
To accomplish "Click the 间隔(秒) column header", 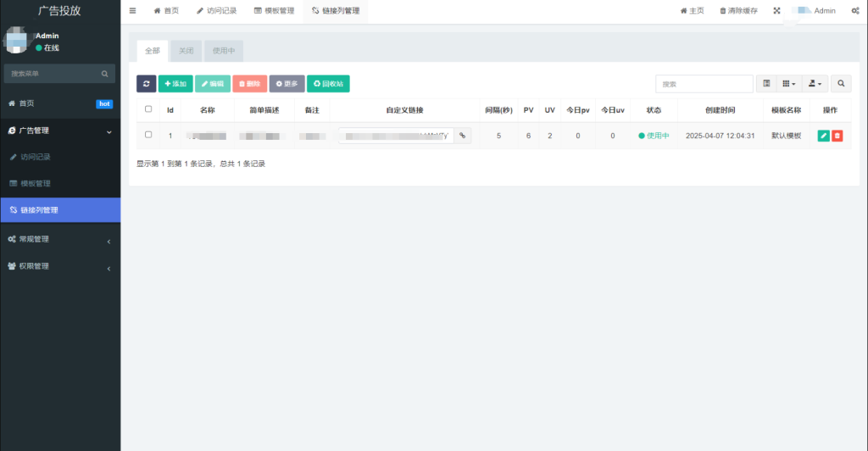I will point(498,110).
